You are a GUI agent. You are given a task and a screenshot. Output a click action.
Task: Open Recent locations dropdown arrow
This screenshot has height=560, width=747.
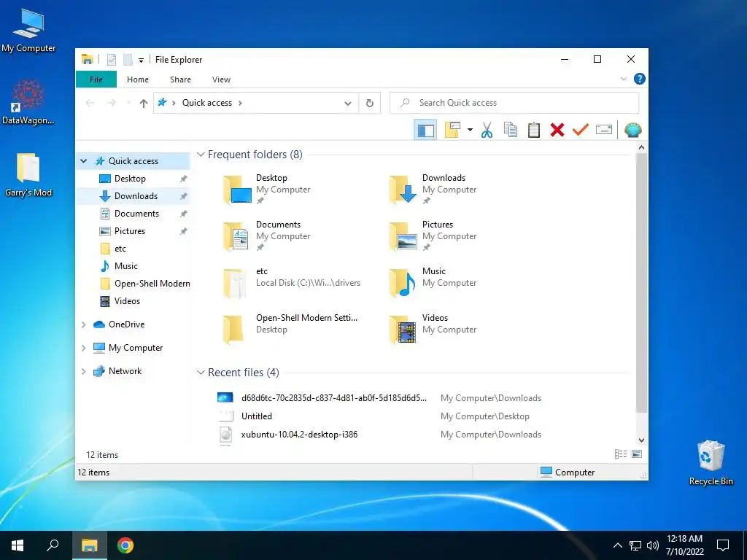coord(128,103)
